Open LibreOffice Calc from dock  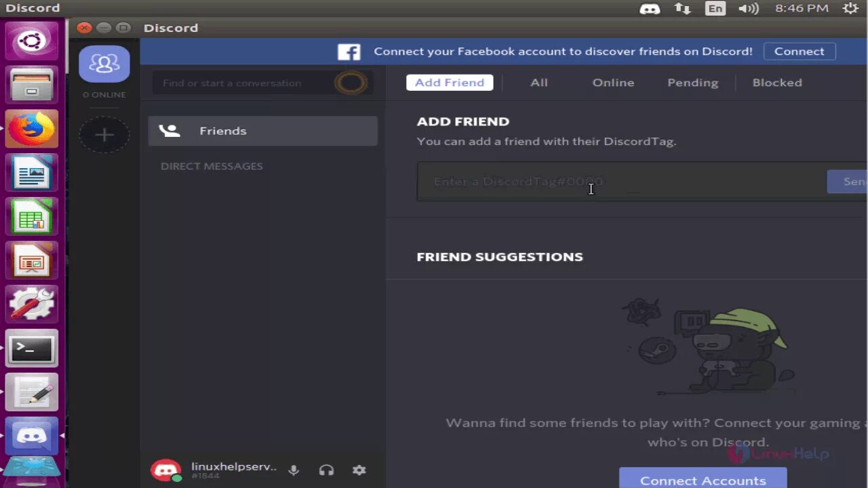pos(32,217)
